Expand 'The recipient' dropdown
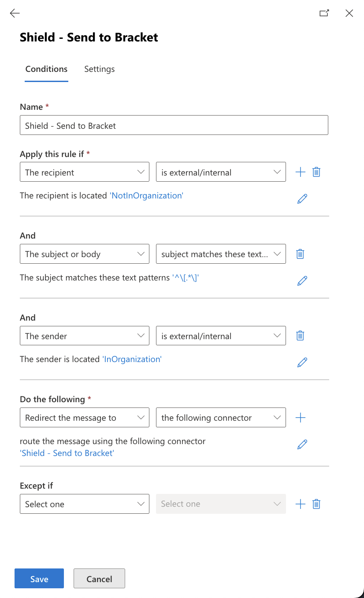This screenshot has height=598, width=364. pyautogui.click(x=85, y=172)
